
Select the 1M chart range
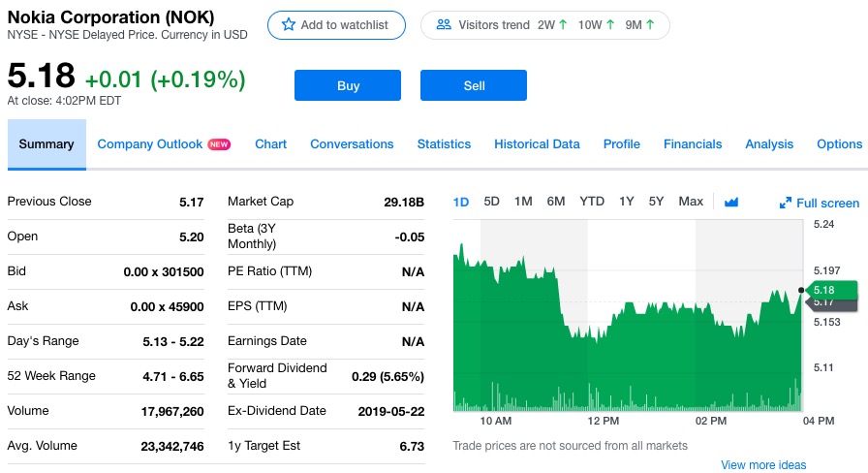(523, 201)
